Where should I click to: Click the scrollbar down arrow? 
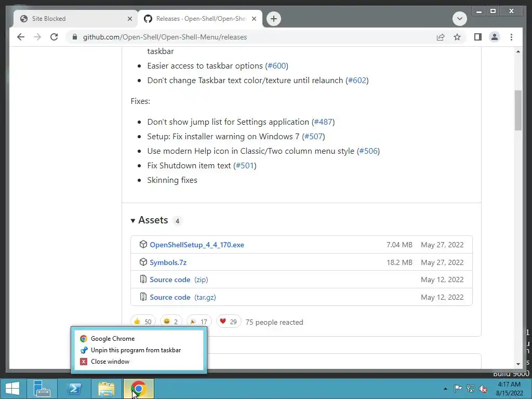(x=518, y=364)
